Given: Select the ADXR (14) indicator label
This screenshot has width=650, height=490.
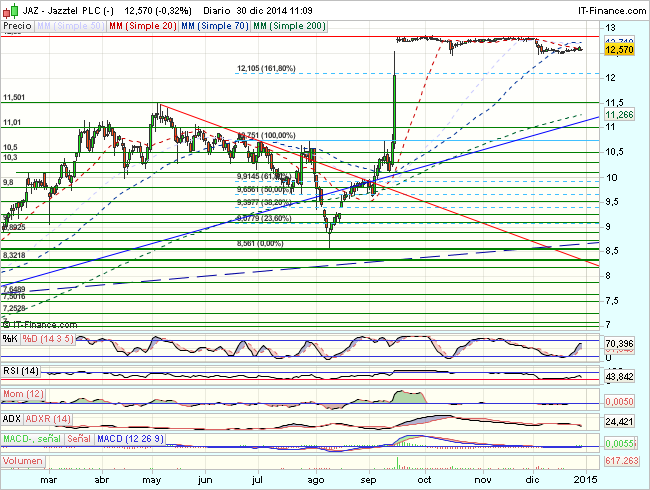Looking at the screenshot, I should tap(50, 417).
